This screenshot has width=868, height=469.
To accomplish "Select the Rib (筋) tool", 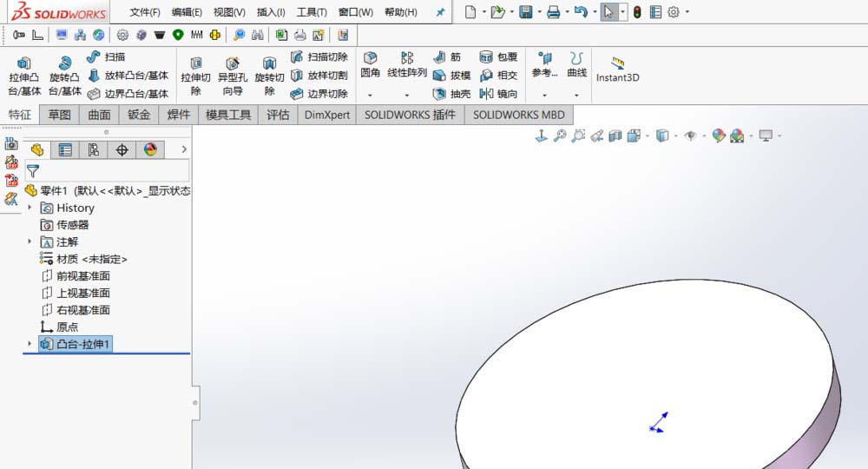I will 447,56.
